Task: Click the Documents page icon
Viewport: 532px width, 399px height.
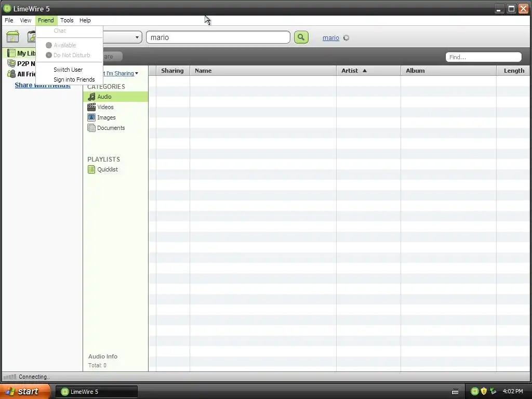Action: (x=91, y=128)
